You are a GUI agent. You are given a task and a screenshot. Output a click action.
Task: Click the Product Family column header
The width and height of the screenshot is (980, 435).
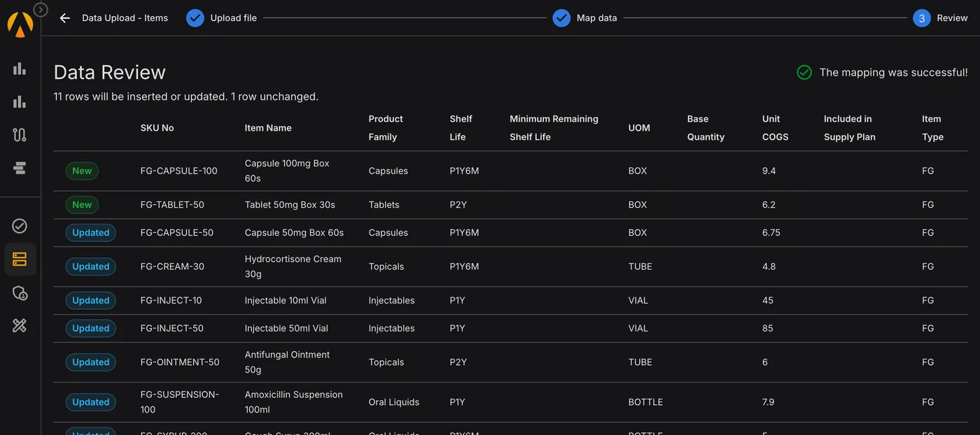(386, 128)
